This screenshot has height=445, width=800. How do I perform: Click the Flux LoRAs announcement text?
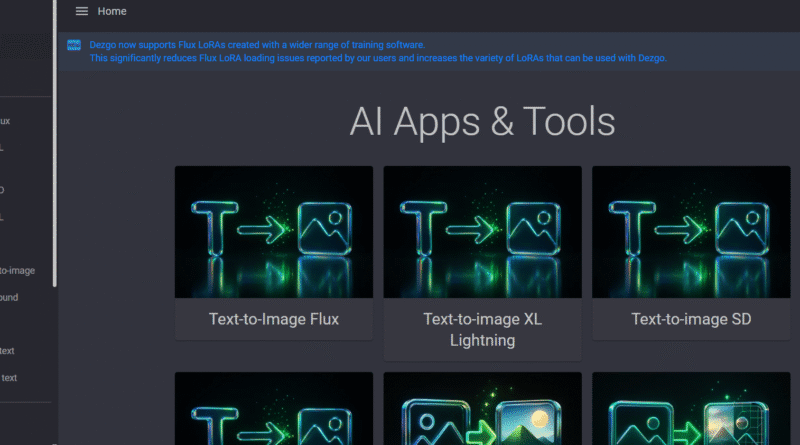pos(378,52)
